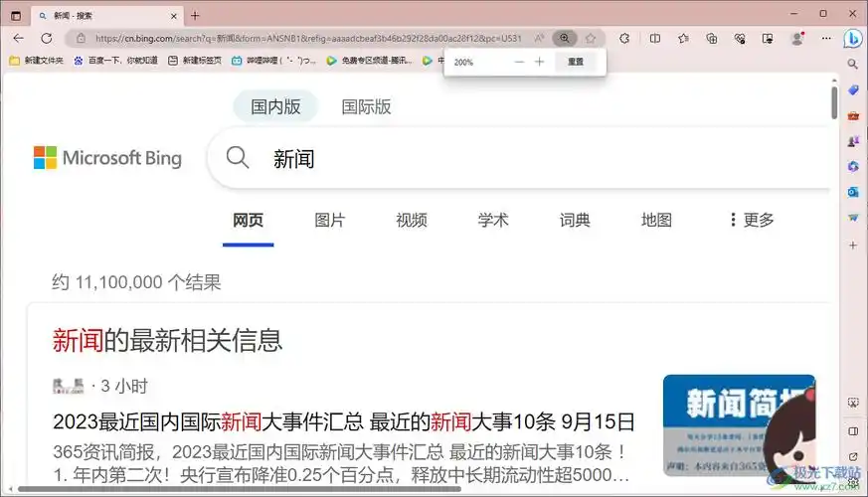Click the zoom magnifier icon in address bar
Viewport: 868px width, 497px height.
(x=564, y=39)
